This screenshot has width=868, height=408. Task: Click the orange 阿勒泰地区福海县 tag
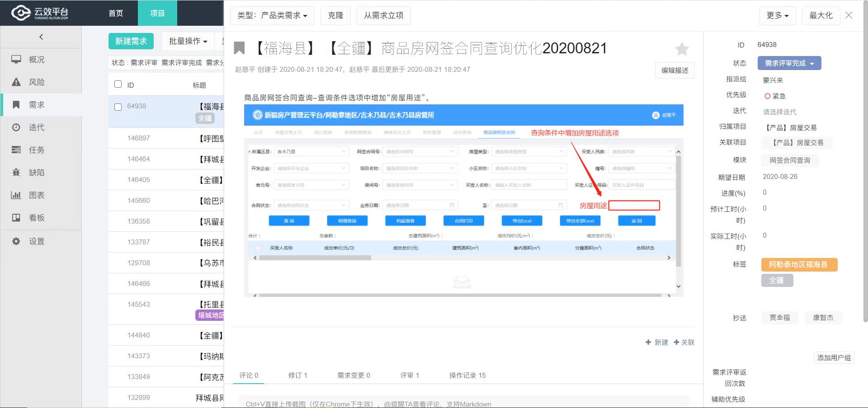pos(799,265)
